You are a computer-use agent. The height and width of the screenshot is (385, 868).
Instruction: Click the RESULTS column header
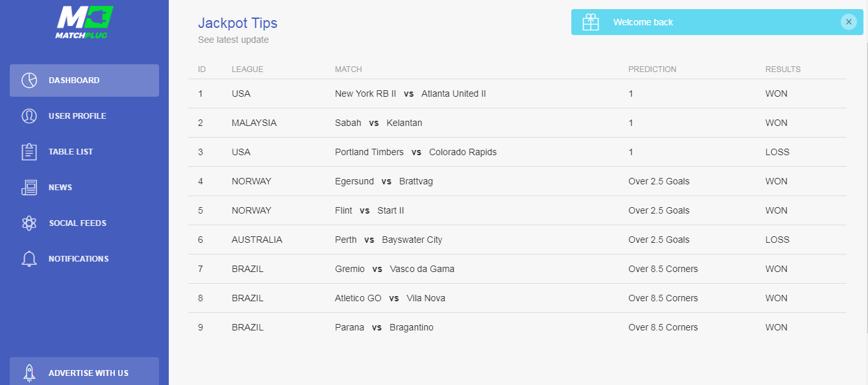(783, 69)
